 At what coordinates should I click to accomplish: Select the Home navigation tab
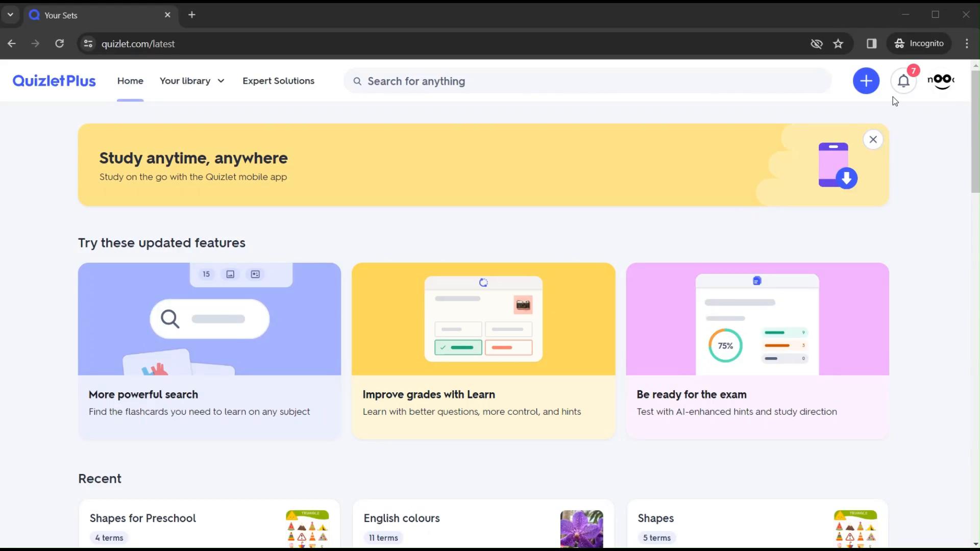click(x=130, y=81)
